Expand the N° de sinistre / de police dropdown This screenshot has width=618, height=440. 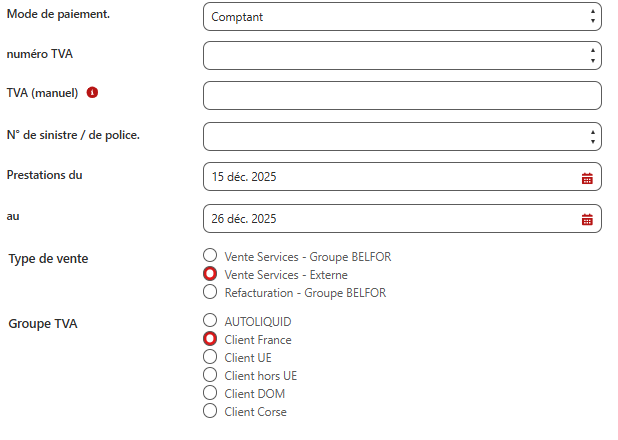pyautogui.click(x=402, y=136)
